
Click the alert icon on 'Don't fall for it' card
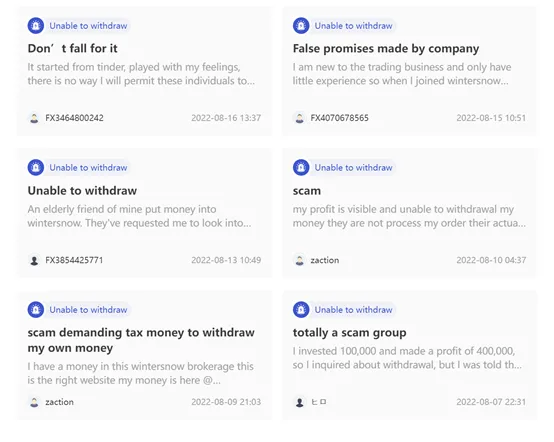pos(36,26)
